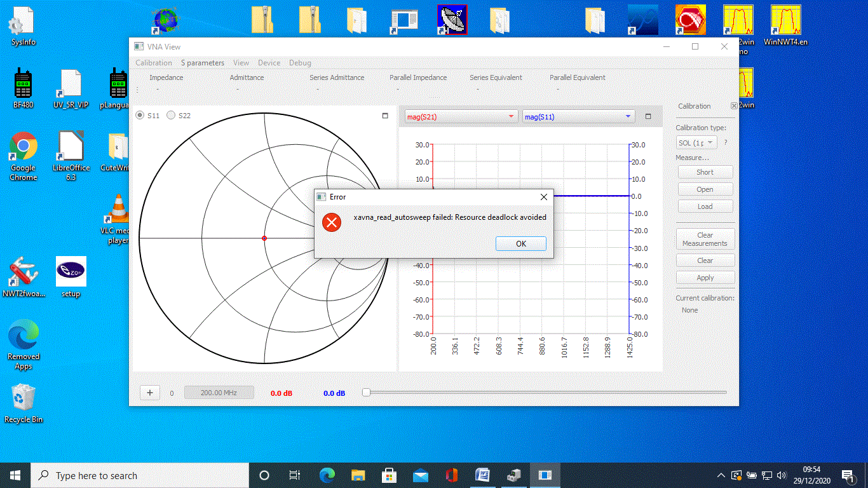The image size is (868, 488).
Task: Open File Explorer from the taskbar
Action: 358,475
